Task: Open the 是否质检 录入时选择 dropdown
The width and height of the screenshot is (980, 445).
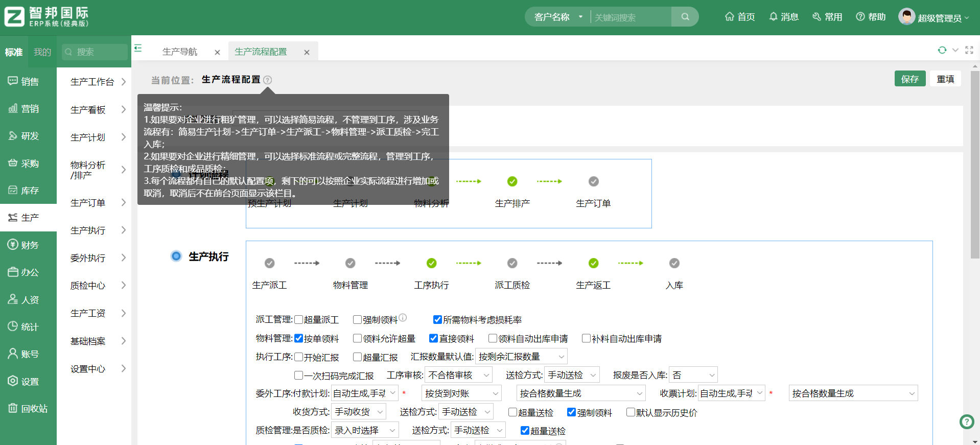Action: 365,430
